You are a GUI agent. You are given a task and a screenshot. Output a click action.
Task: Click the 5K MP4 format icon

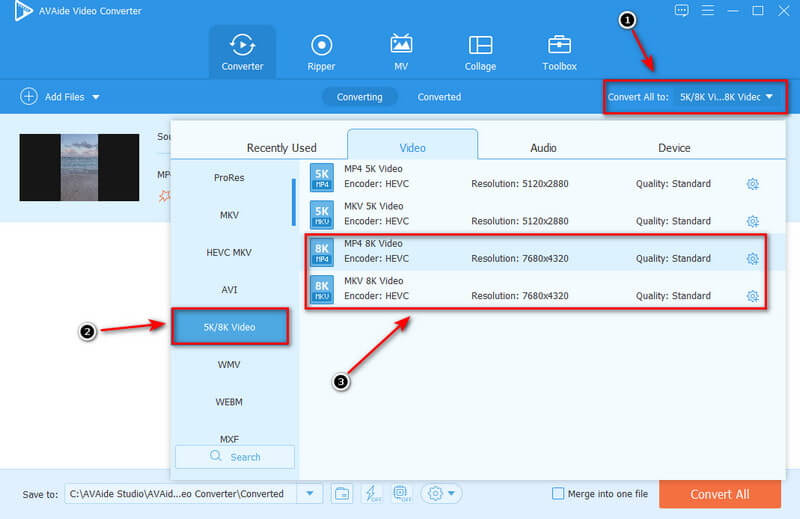coord(322,177)
